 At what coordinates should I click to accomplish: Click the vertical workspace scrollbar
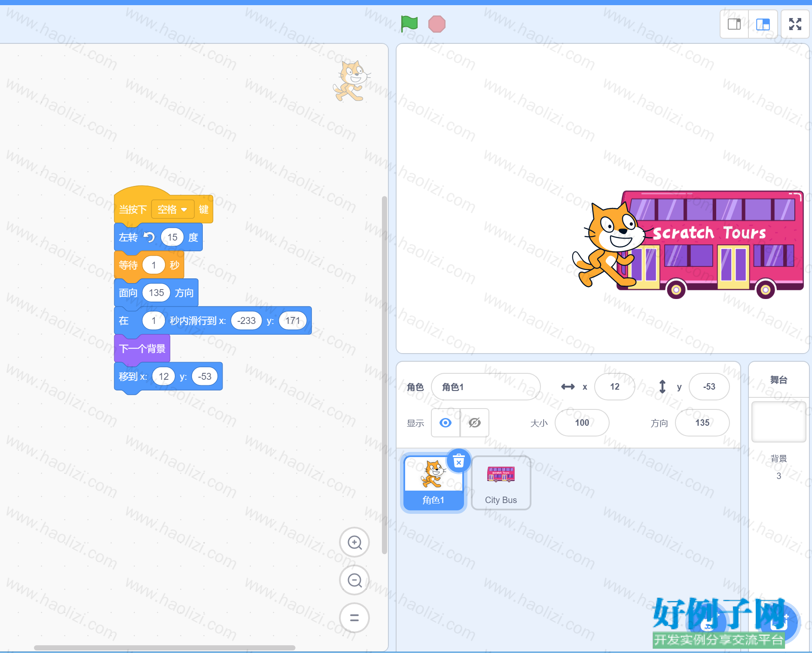[385, 375]
